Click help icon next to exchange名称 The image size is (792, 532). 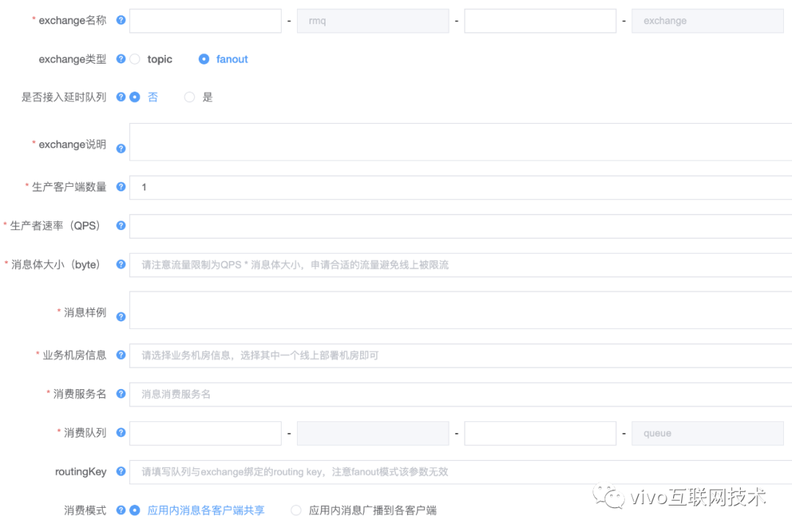(x=121, y=21)
